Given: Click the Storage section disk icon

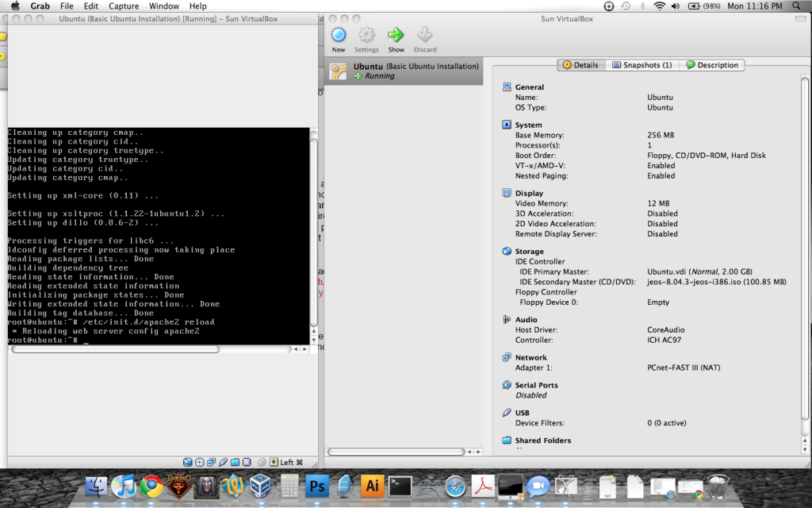Looking at the screenshot, I should click(x=507, y=251).
